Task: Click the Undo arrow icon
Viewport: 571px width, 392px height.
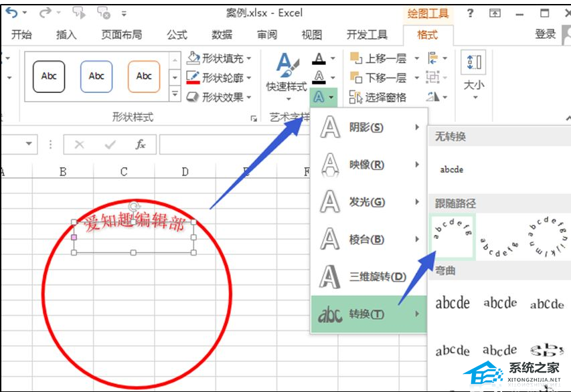Action: coord(11,13)
